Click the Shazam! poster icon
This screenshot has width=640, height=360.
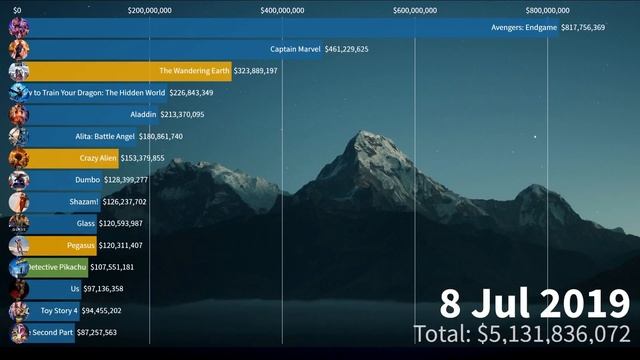tap(19, 202)
